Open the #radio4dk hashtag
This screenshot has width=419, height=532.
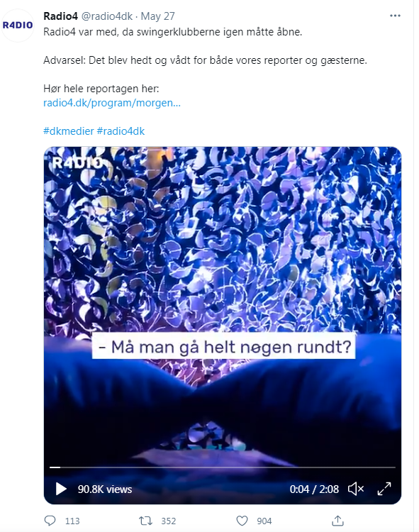(121, 131)
